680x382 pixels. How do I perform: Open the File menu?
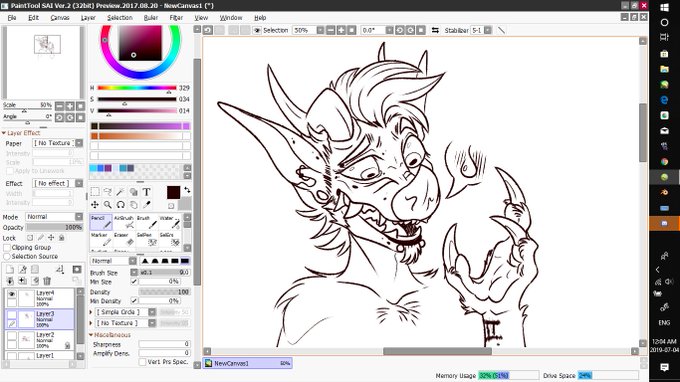click(12, 18)
